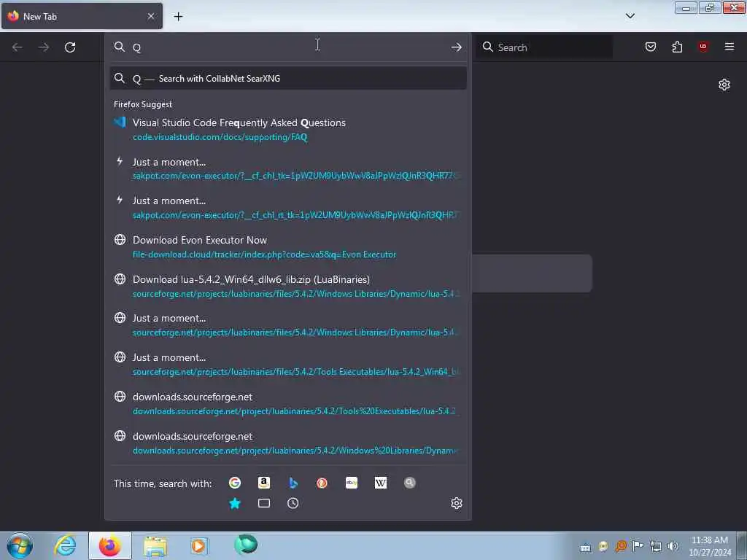The image size is (747, 560).
Task: Open 'Download Evon Executor Now' suggestion
Action: point(288,247)
